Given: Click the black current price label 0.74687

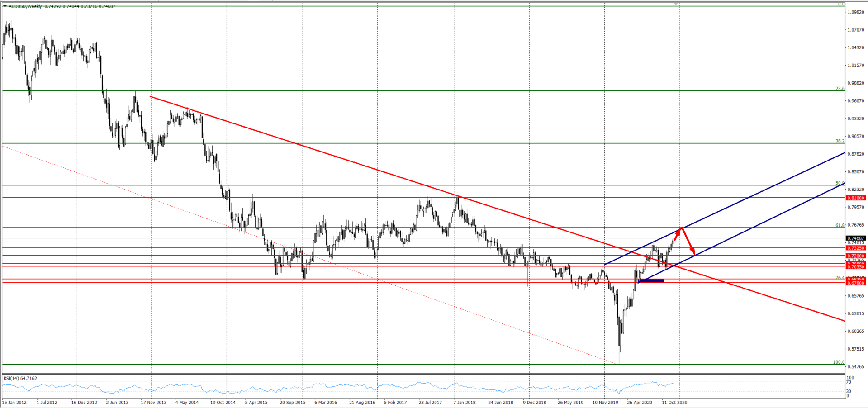Looking at the screenshot, I should click(x=855, y=238).
